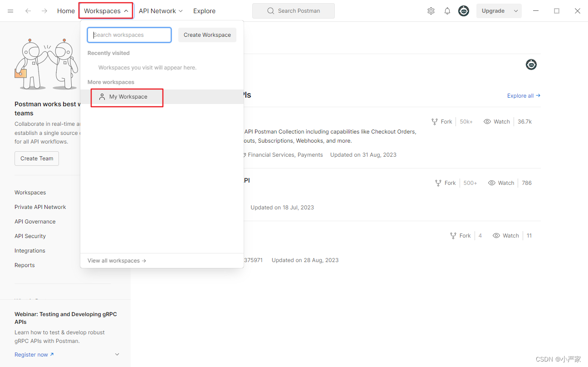The image size is (588, 367).
Task: Click the search magnifier icon
Action: pyautogui.click(x=271, y=11)
